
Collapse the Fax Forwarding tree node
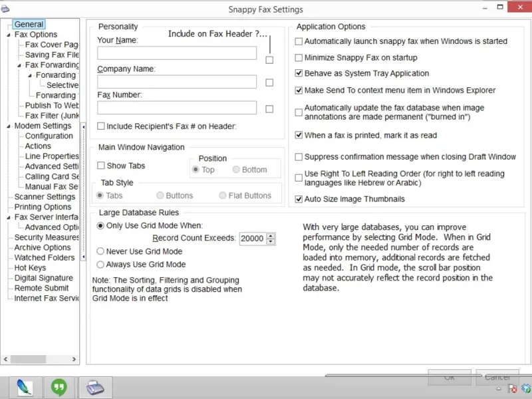(x=19, y=65)
